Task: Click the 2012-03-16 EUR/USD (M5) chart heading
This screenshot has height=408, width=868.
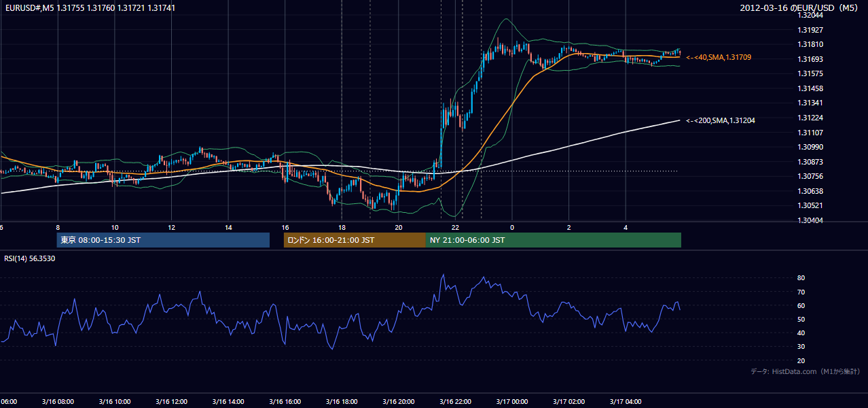Action: point(800,7)
